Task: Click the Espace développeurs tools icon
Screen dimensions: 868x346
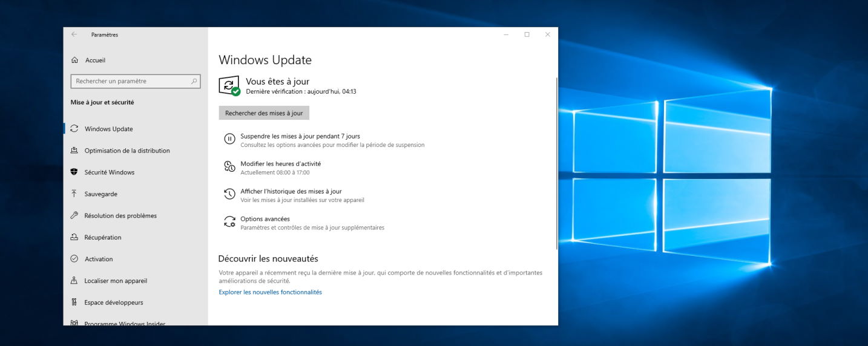Action: pos(74,302)
